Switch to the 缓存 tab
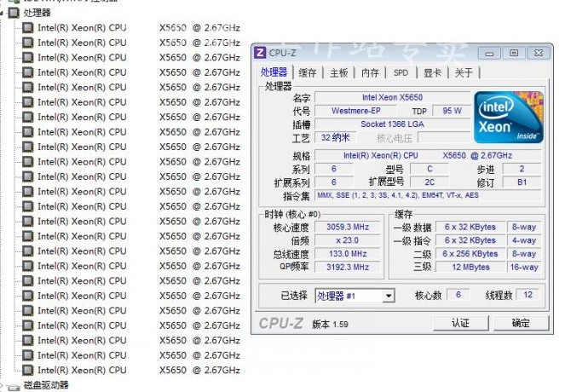 (x=308, y=72)
